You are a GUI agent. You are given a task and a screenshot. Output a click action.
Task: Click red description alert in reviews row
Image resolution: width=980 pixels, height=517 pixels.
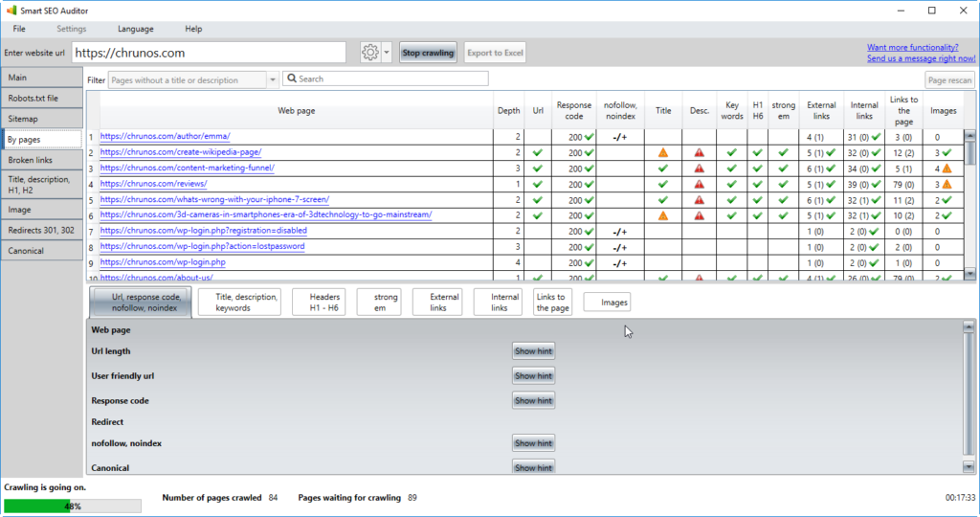pyautogui.click(x=699, y=185)
